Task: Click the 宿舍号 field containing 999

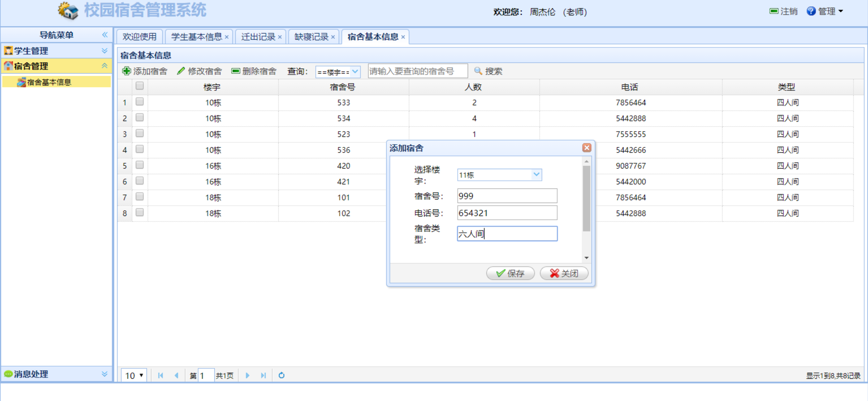Action: coord(507,196)
